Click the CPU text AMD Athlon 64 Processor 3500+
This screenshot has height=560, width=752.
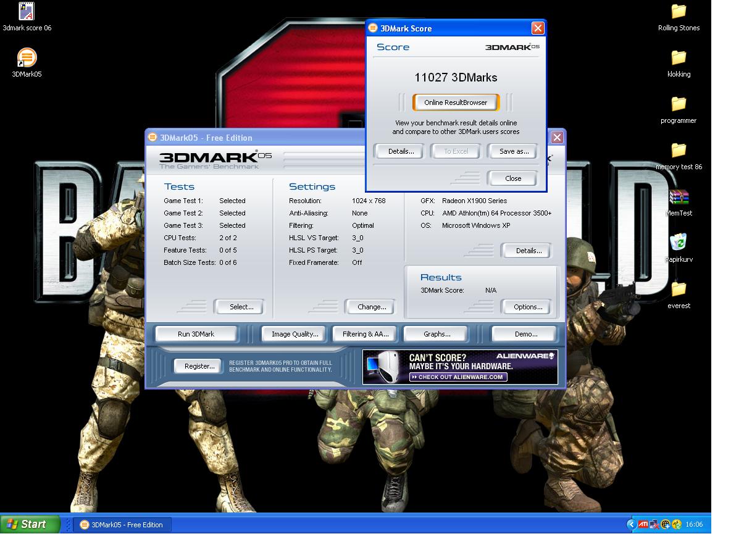pyautogui.click(x=497, y=213)
